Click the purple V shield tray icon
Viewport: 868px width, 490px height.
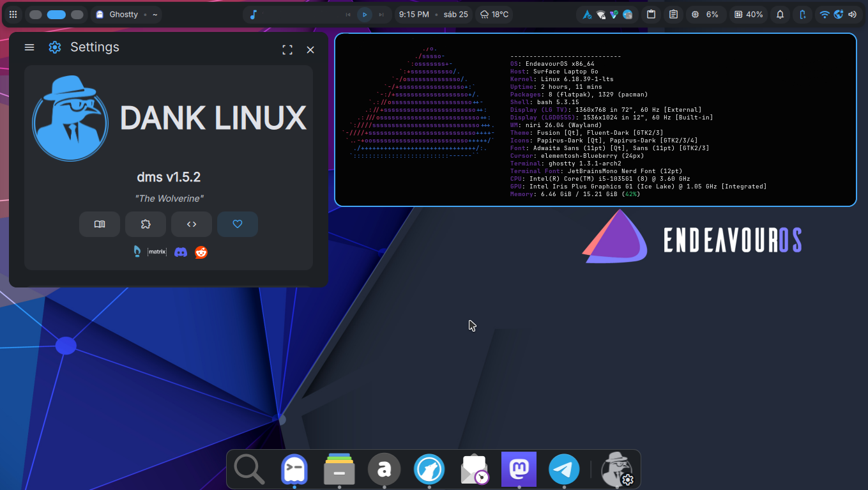[614, 14]
